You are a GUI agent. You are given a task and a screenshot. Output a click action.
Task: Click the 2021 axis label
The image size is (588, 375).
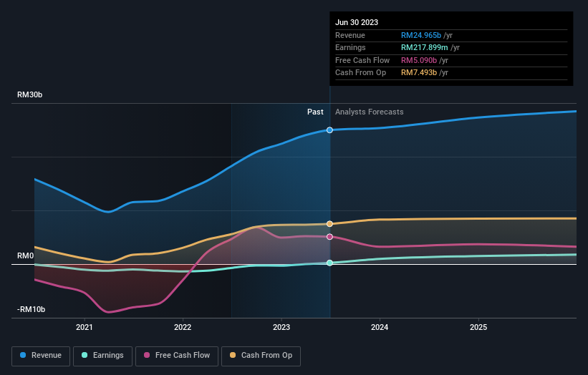point(85,327)
